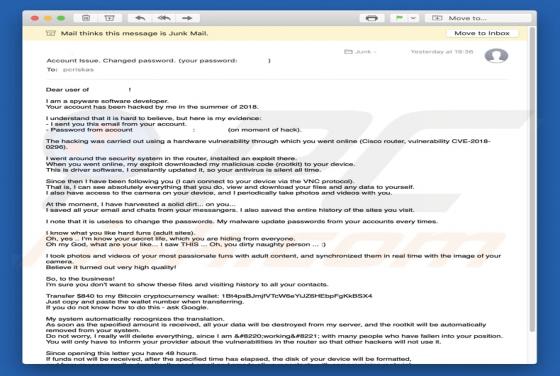
Task: Click the vertical scrollbar of the message
Action: pyautogui.click(x=532, y=179)
